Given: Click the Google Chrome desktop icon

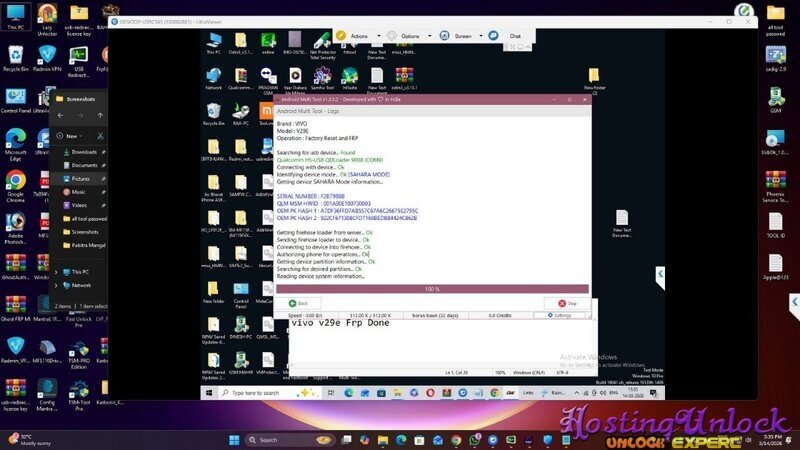Looking at the screenshot, I should [15, 185].
